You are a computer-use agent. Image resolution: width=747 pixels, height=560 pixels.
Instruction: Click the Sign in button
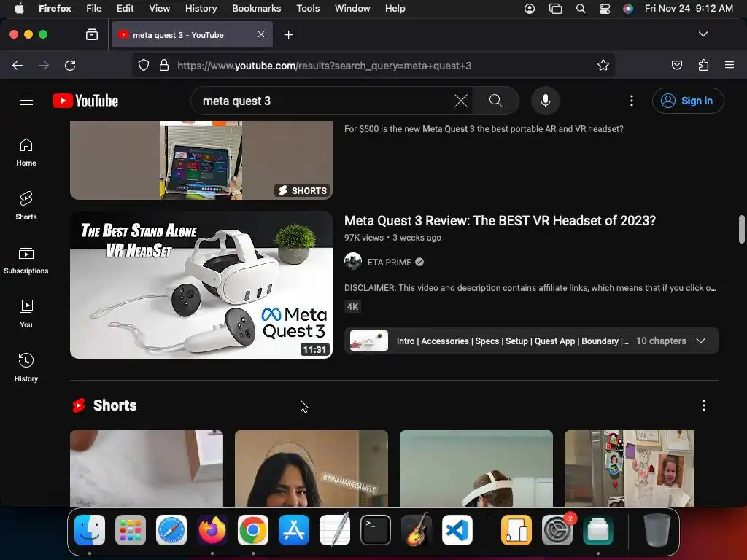point(688,101)
